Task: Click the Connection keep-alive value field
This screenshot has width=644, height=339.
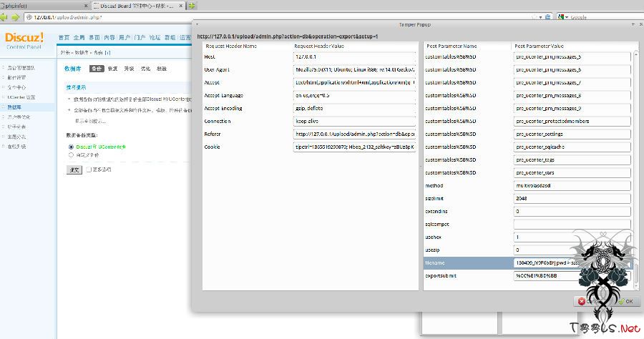Action: [354, 122]
